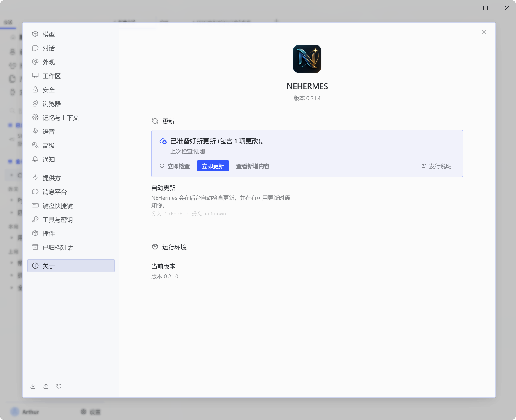516x420 pixels.
Task: Click the Arthur user profile in background
Action: 25,412
